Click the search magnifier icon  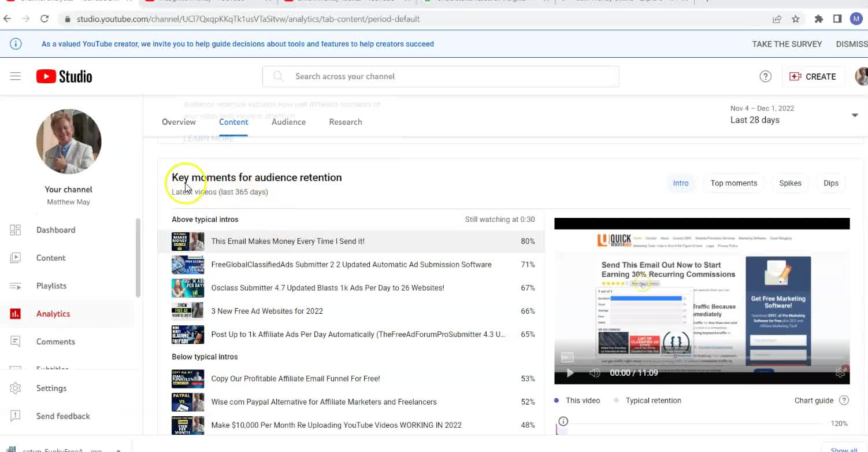click(278, 76)
